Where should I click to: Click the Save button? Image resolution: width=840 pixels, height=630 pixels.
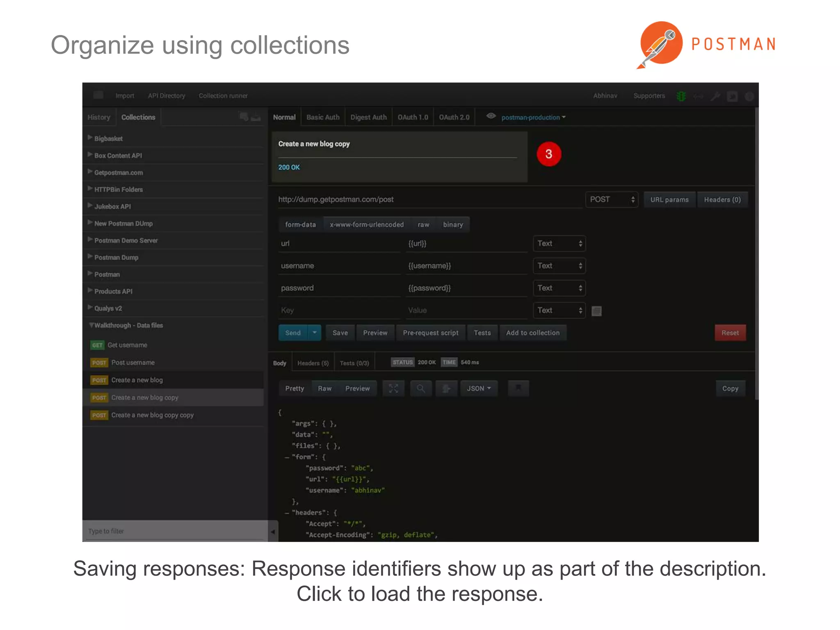[340, 333]
